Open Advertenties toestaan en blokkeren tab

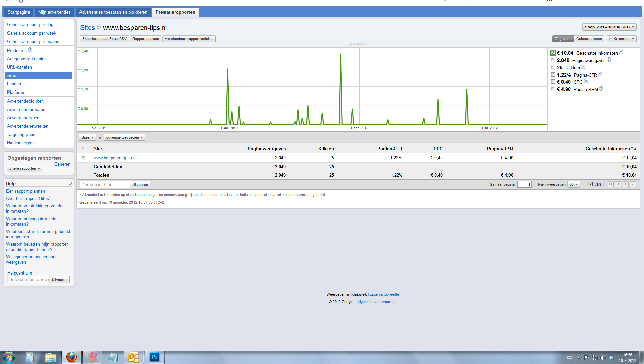[x=113, y=12]
